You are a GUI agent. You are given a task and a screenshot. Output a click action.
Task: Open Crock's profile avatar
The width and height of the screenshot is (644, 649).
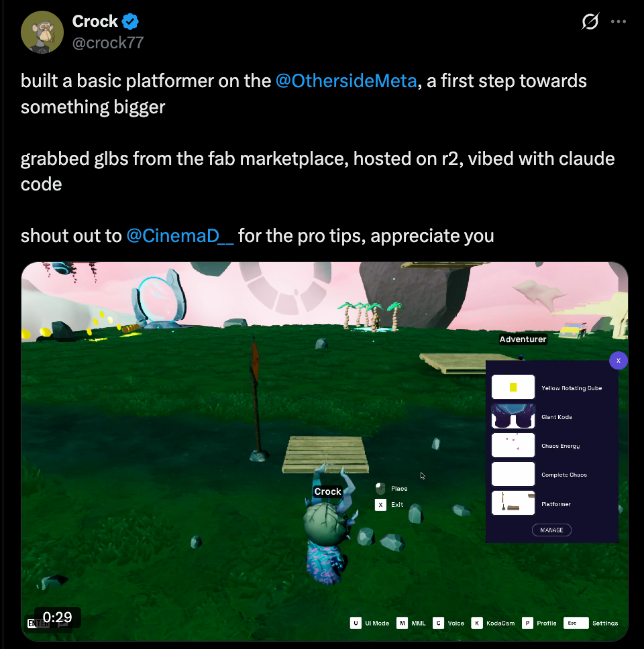42,32
